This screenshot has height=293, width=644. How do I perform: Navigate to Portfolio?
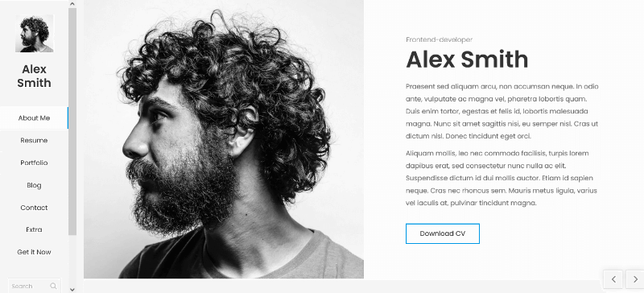pos(34,163)
